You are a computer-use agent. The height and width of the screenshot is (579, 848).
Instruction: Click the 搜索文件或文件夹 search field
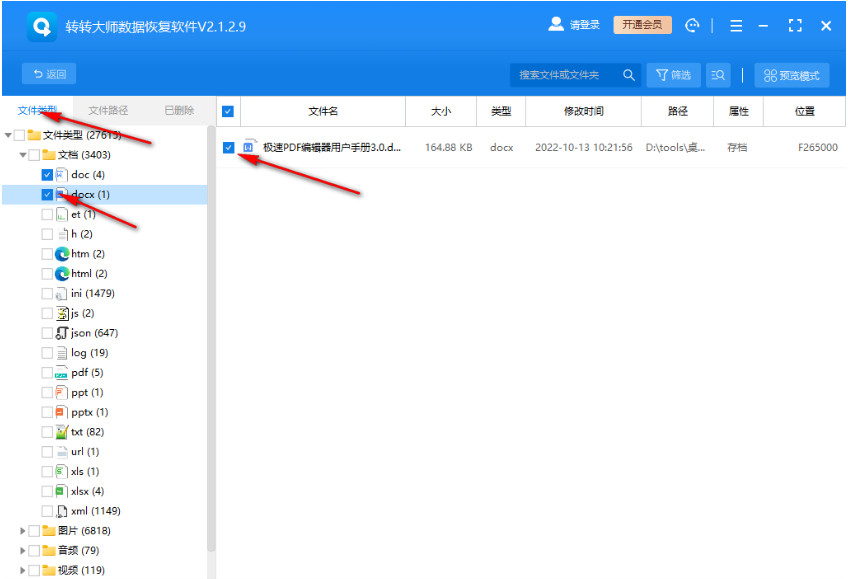pos(565,75)
